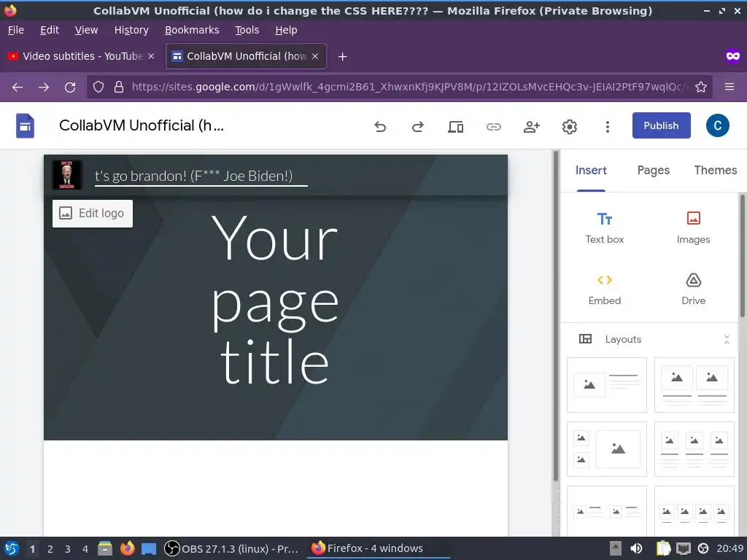The width and height of the screenshot is (747, 560).
Task: Switch to workspace 3 in taskbar
Action: [x=68, y=549]
